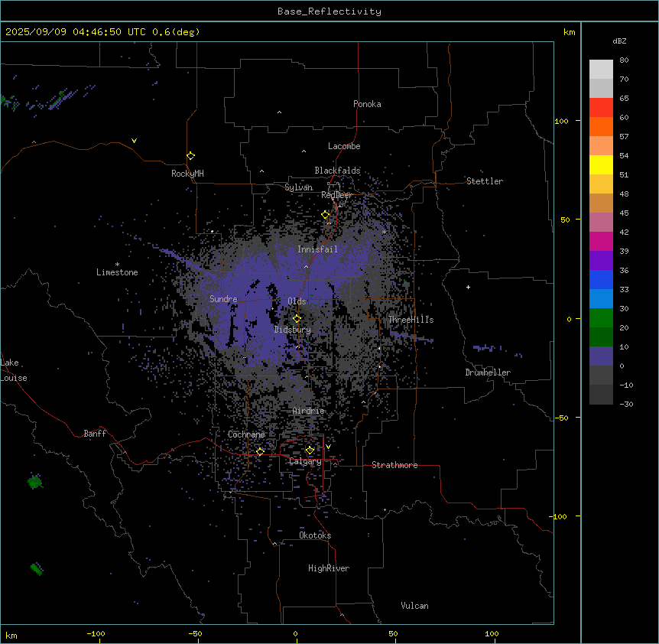Select the orange 60-57 dBZ legend swatch

pos(601,126)
